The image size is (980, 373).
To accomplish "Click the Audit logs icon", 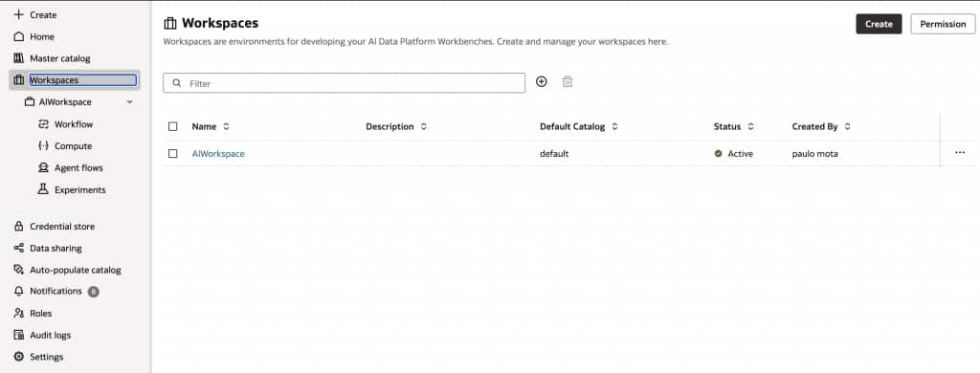I will [19, 335].
